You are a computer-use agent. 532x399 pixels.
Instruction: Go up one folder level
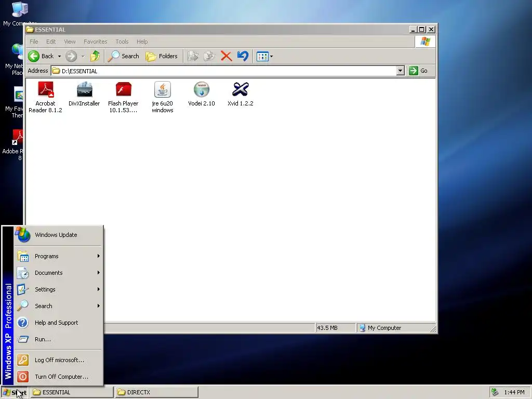click(95, 56)
